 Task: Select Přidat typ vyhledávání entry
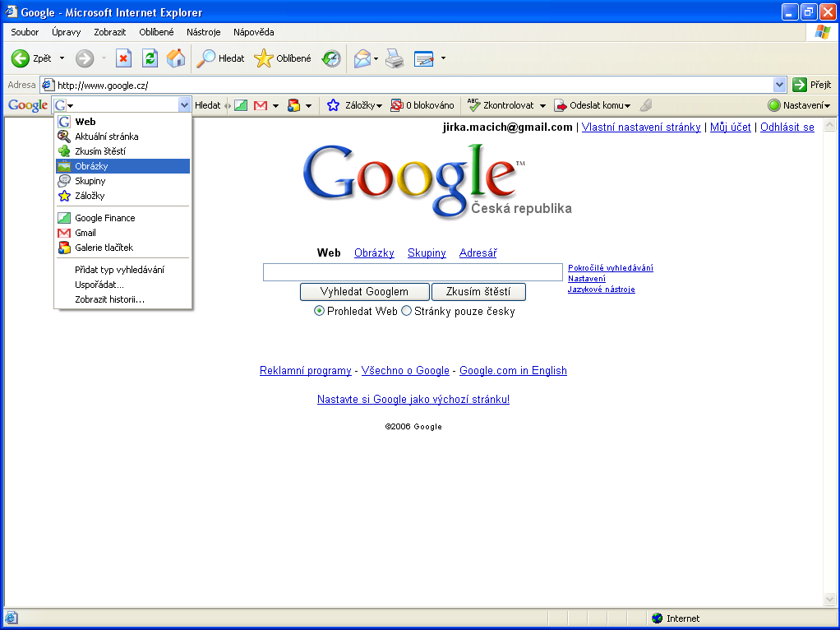(x=122, y=270)
